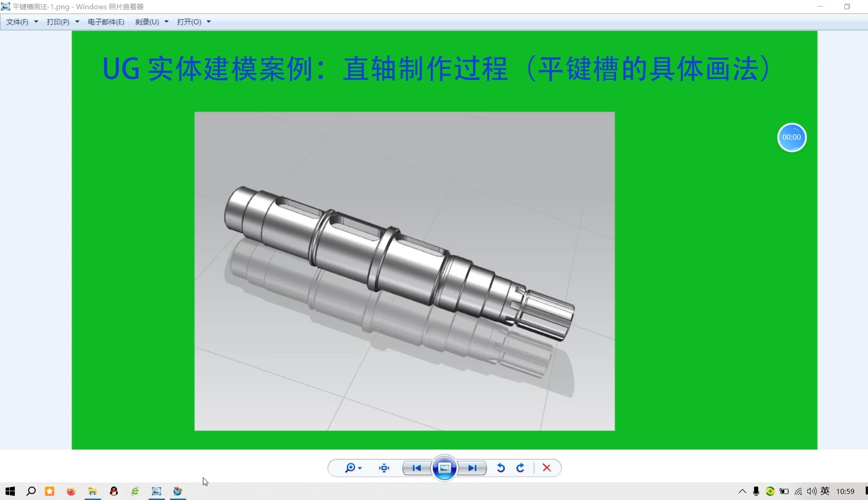The image size is (868, 500).
Task: Advance to the next photo
Action: tap(472, 468)
